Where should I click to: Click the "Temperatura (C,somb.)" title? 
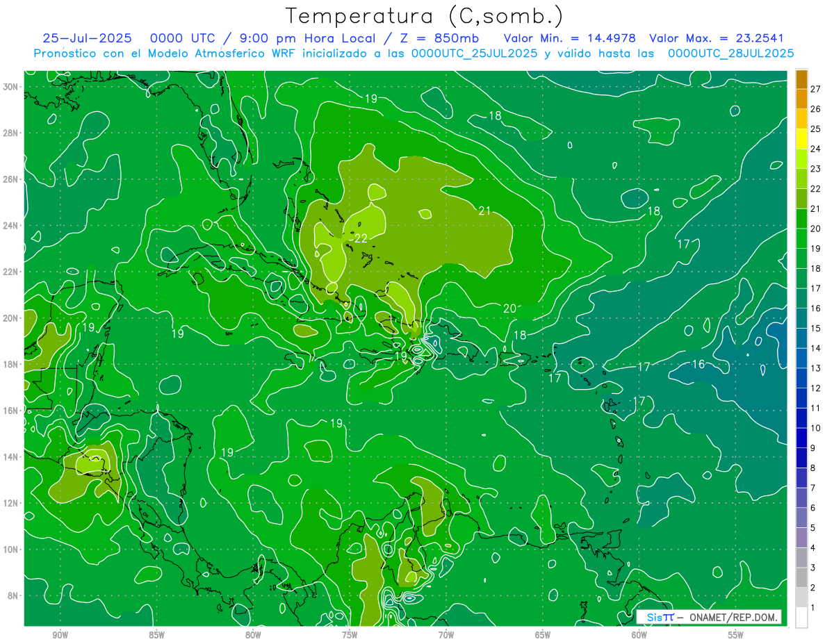point(425,17)
